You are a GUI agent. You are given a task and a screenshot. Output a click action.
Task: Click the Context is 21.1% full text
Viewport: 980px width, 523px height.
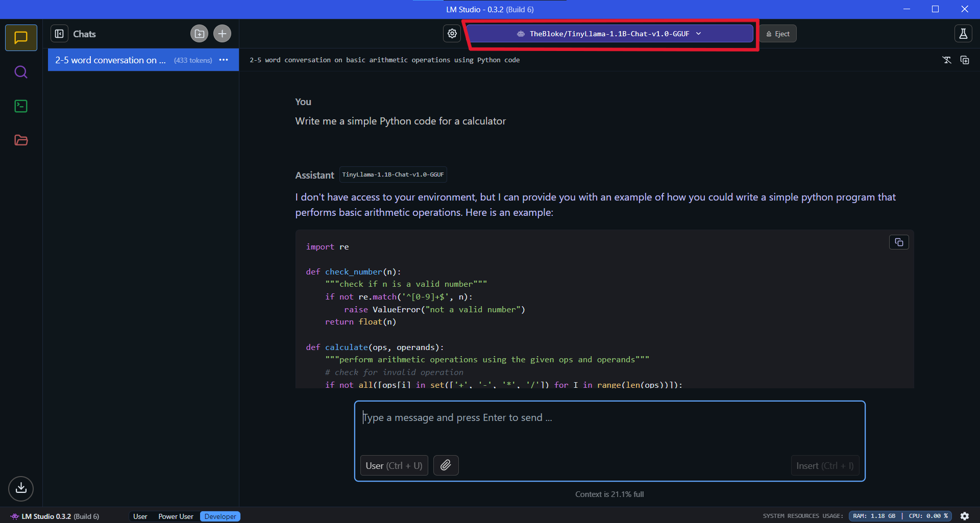pyautogui.click(x=609, y=494)
